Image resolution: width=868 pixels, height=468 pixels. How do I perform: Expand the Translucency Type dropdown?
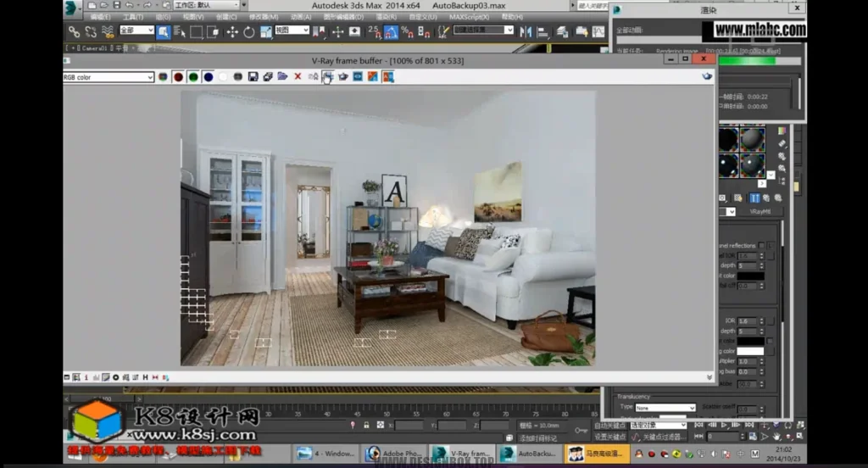pos(665,408)
